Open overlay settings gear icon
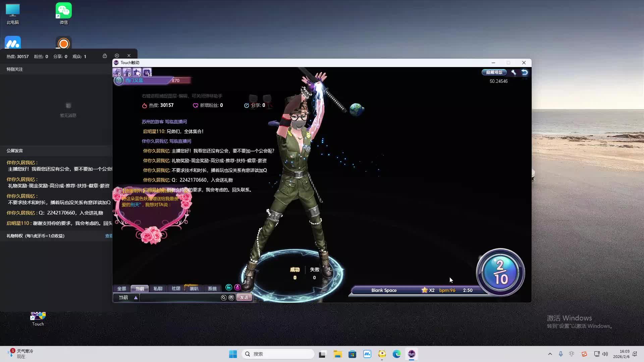The height and width of the screenshot is (362, 644). (117, 56)
